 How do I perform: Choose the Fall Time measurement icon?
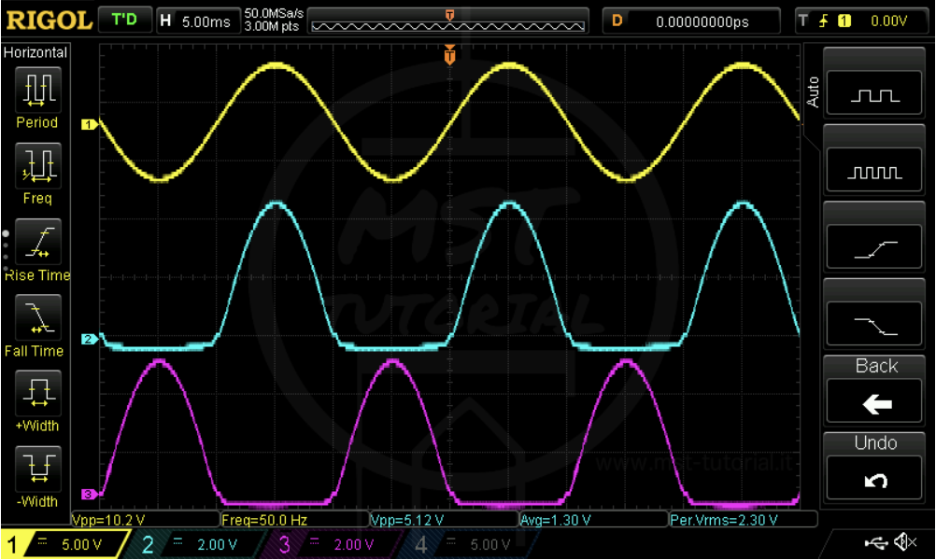pos(38,317)
